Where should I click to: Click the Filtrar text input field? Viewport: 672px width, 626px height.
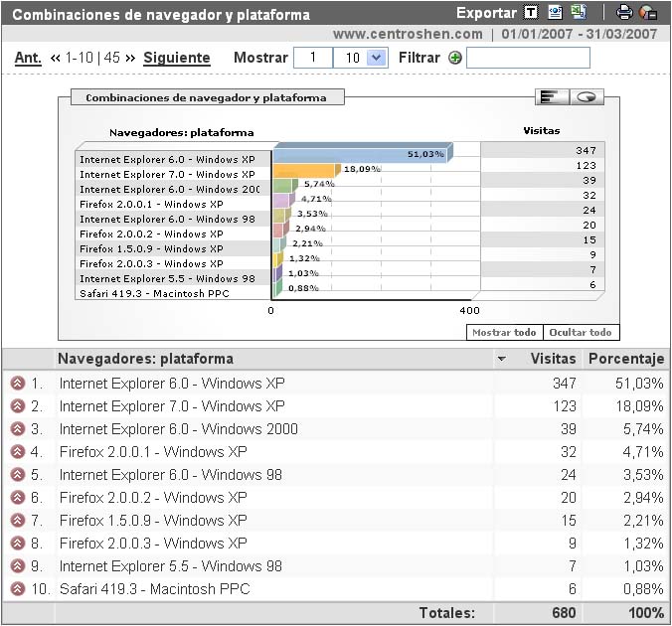tap(528, 58)
